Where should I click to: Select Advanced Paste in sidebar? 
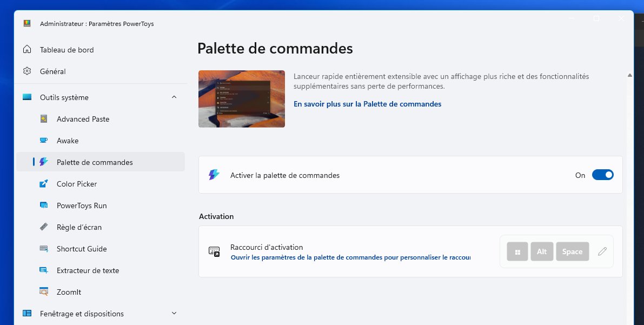coord(100,119)
